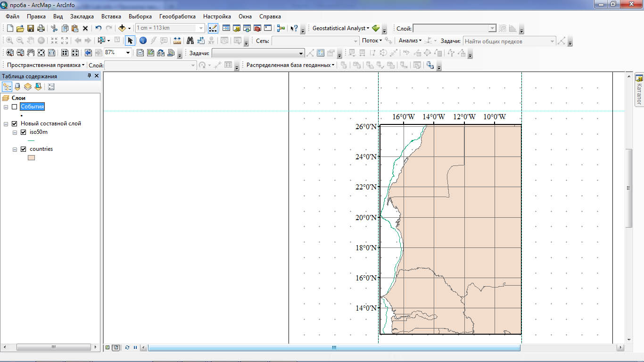
Task: Switch to List By Source view
Action: pos(17,87)
